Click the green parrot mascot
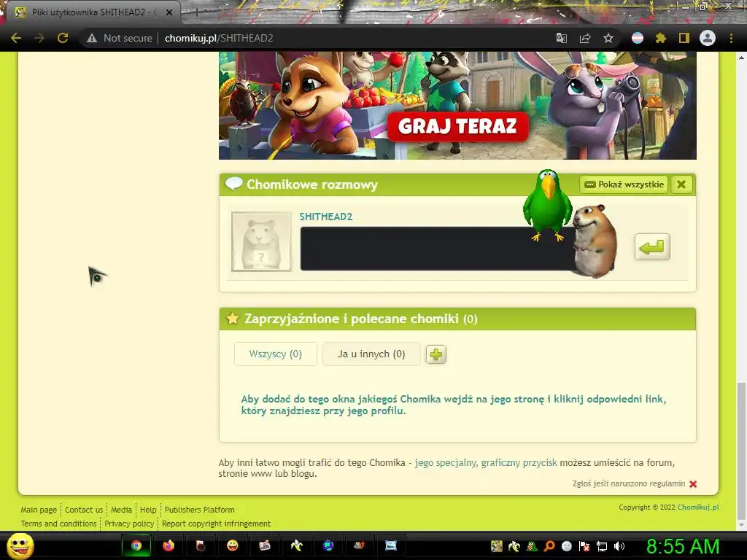747x560 pixels. (x=547, y=206)
